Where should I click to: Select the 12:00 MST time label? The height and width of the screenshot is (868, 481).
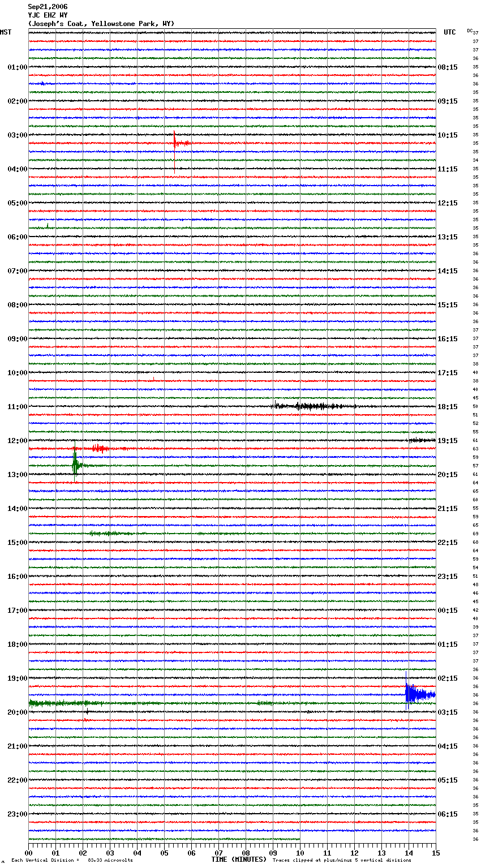point(18,441)
